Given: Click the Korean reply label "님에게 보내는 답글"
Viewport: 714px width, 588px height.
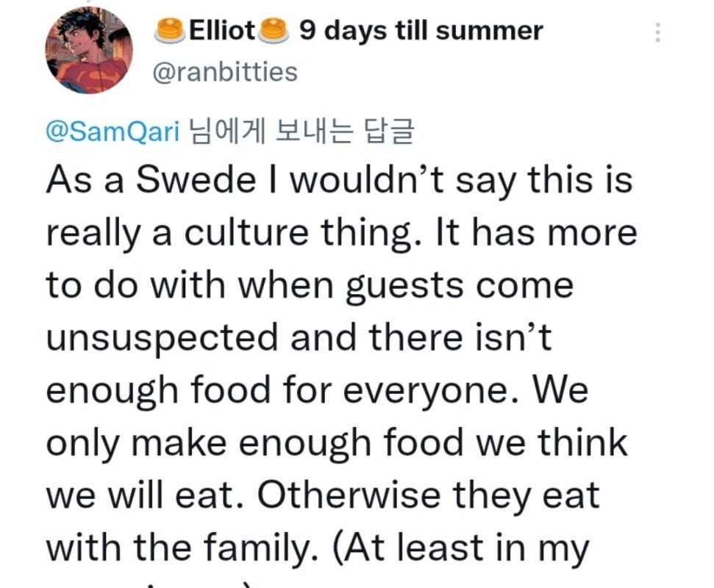Looking at the screenshot, I should point(301,132).
